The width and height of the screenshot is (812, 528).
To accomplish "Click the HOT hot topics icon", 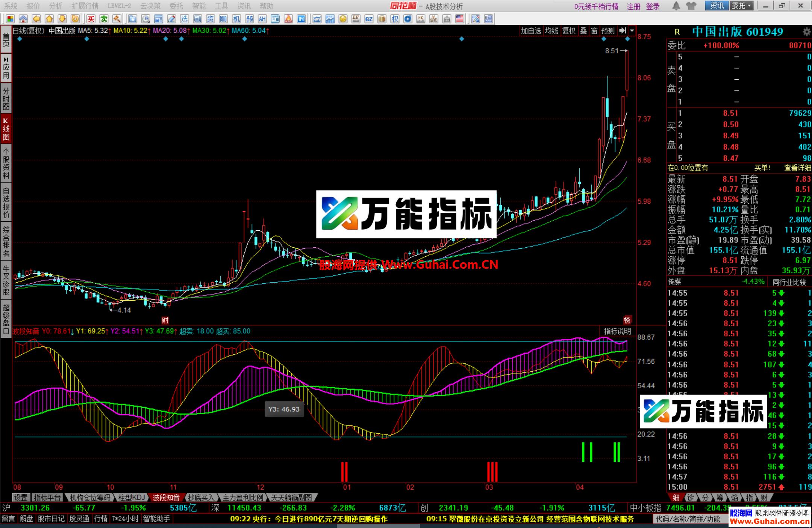I will tap(288, 18).
